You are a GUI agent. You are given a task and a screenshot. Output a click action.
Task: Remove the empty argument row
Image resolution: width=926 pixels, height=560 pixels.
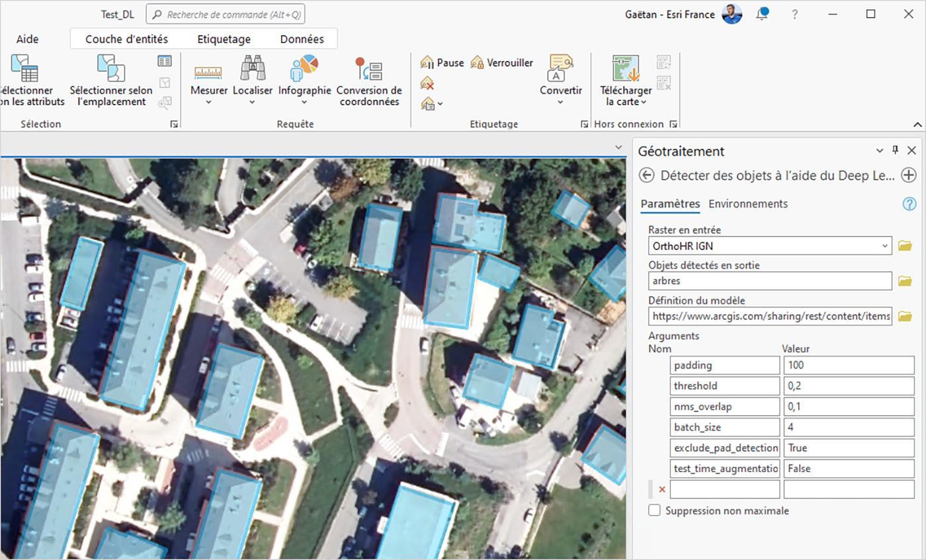pyautogui.click(x=661, y=489)
